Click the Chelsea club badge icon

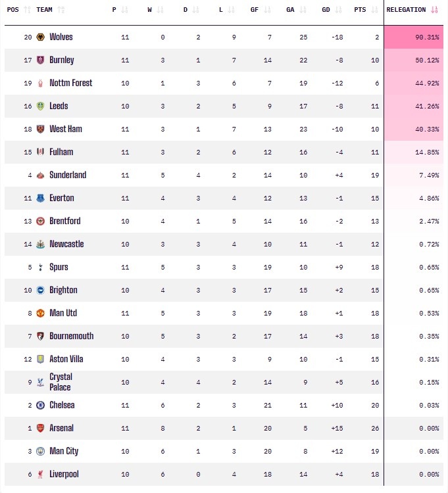[x=41, y=406]
